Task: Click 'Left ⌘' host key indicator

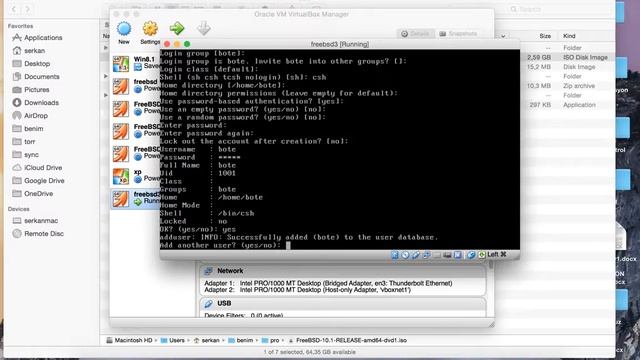Action: coord(497,255)
